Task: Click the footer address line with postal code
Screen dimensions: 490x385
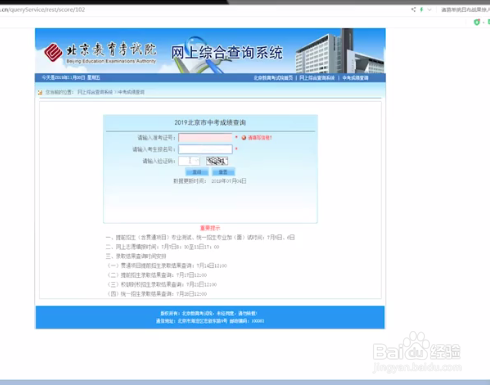Action: click(210, 321)
